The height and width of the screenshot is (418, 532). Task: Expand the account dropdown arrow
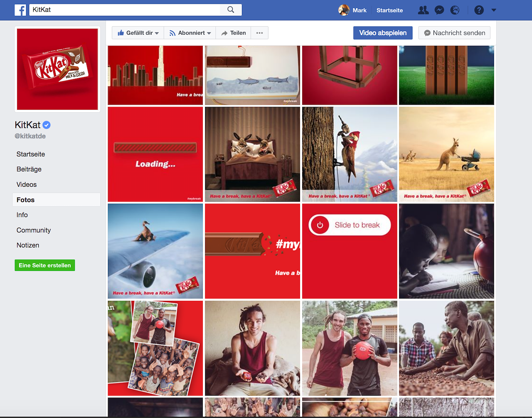(494, 10)
